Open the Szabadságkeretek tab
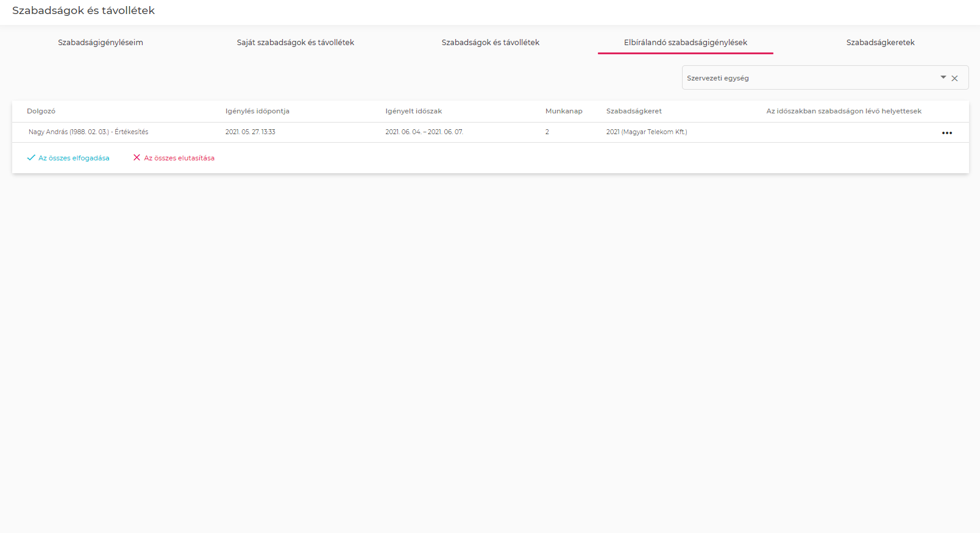 coord(880,43)
